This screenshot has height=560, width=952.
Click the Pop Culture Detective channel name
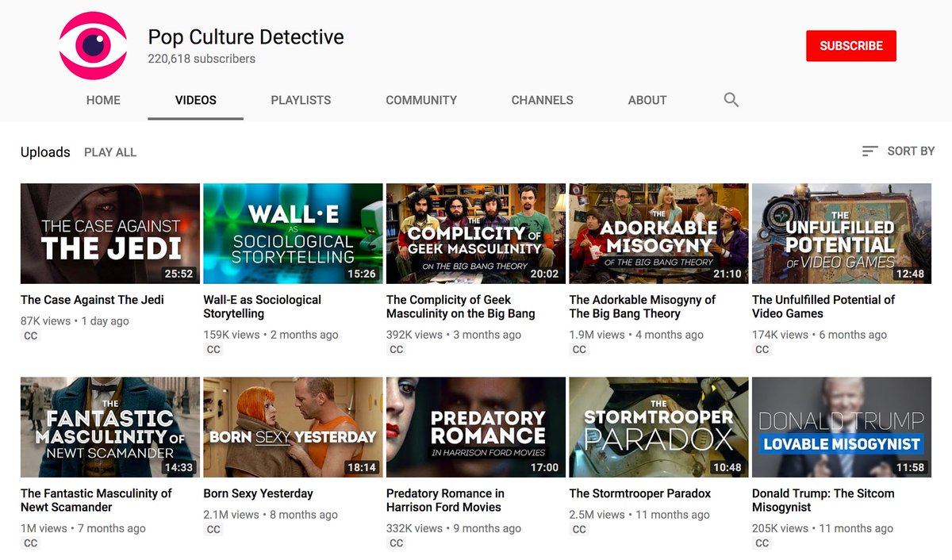click(246, 37)
